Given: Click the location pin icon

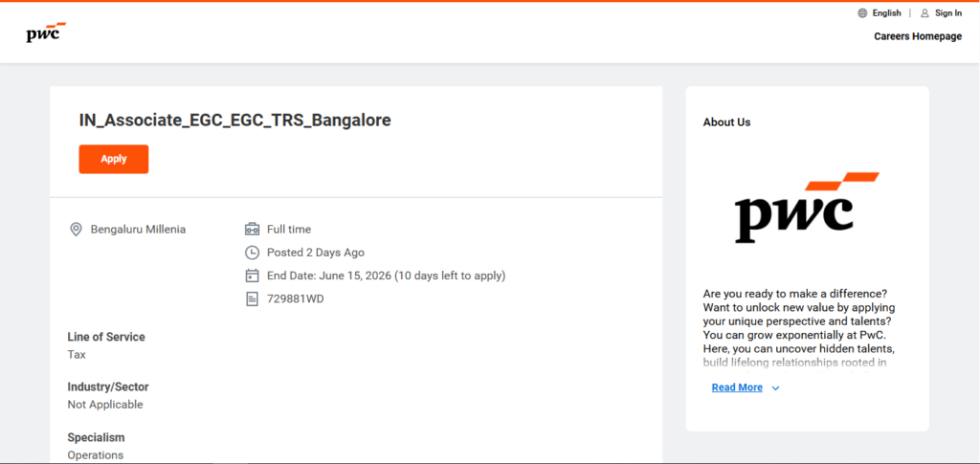Looking at the screenshot, I should pos(76,230).
